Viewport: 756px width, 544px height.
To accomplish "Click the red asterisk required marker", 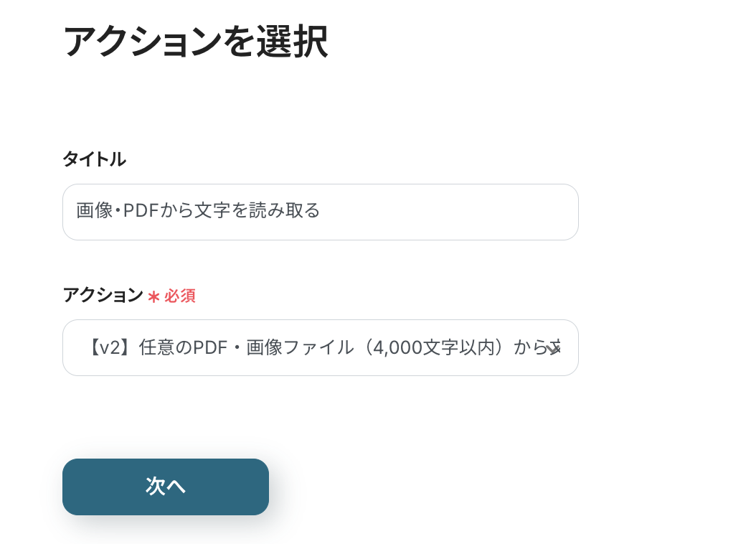I will pyautogui.click(x=153, y=296).
